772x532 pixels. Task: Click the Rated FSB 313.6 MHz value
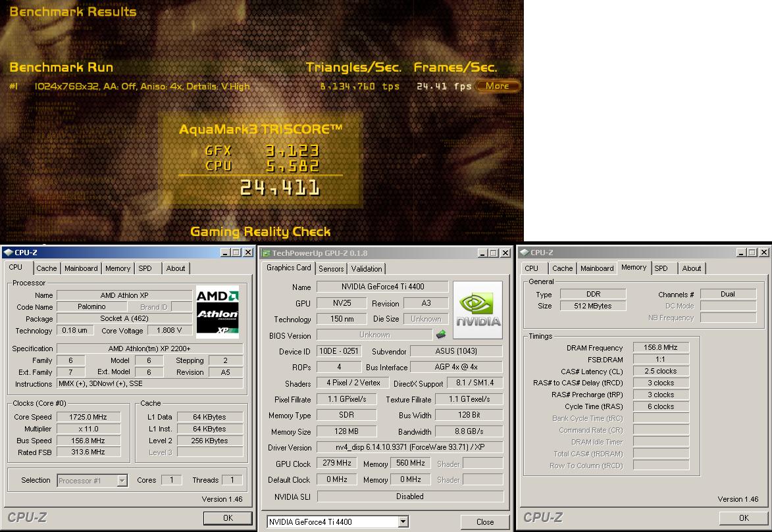(x=88, y=452)
